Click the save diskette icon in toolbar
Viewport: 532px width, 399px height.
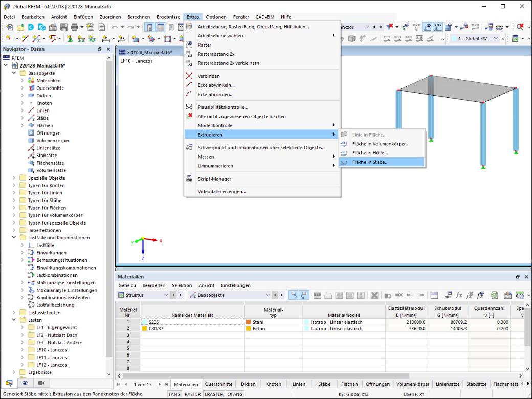coord(63,27)
